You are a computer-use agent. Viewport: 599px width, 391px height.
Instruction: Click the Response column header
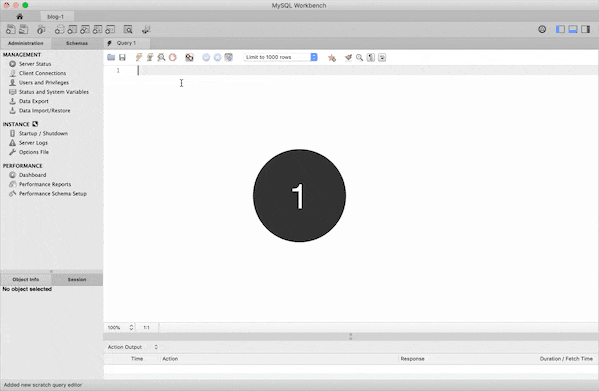click(x=413, y=359)
